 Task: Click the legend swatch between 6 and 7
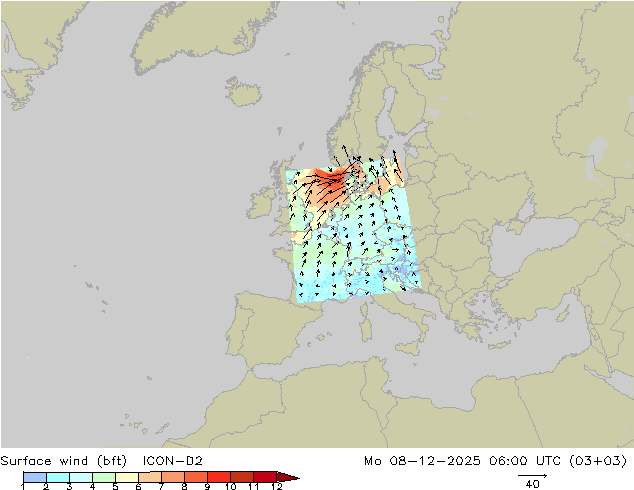(x=150, y=477)
